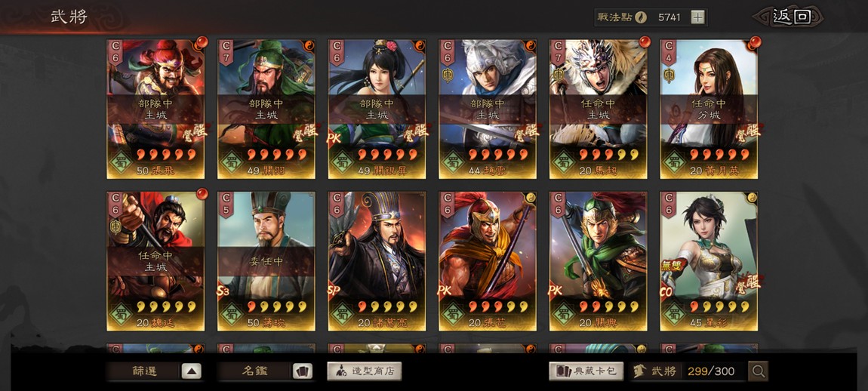The height and width of the screenshot is (391, 868).
Task: Open the magnifier search icon near 299/300
Action: [758, 371]
